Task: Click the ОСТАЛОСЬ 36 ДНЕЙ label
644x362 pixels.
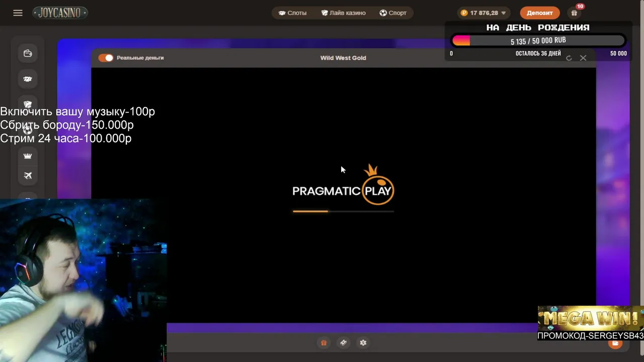Action: (538, 53)
